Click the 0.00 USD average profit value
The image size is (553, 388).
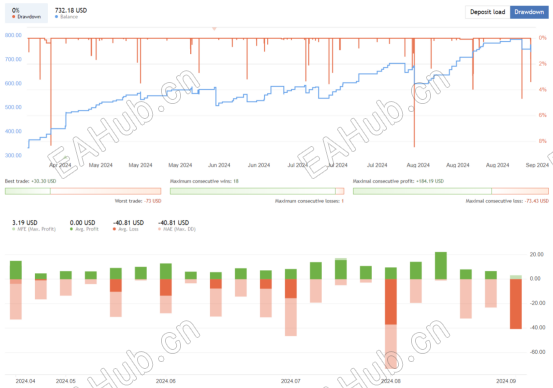83,223
